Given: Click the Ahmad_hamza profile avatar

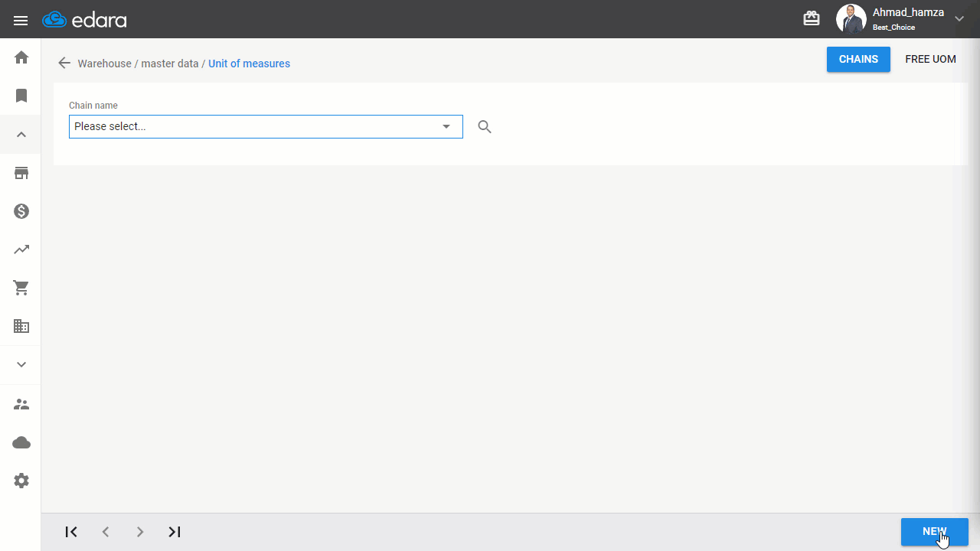Looking at the screenshot, I should coord(851,19).
